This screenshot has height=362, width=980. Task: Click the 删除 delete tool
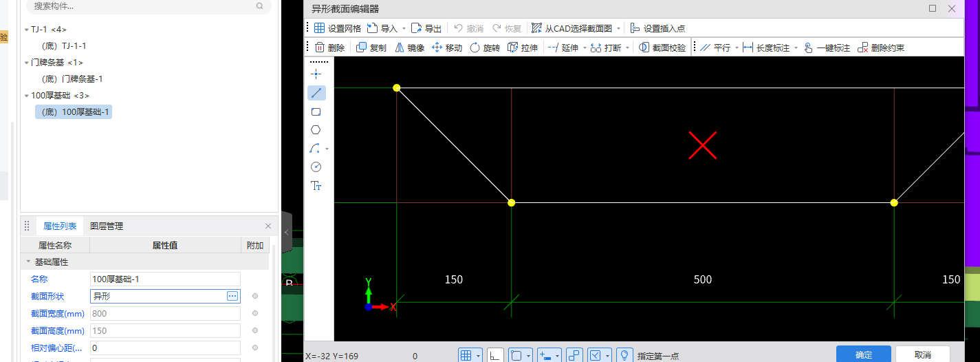tap(329, 47)
